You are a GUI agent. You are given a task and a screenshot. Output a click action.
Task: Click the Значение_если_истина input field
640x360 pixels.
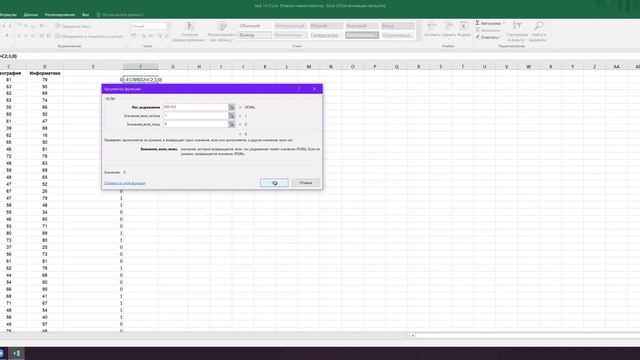click(x=195, y=116)
